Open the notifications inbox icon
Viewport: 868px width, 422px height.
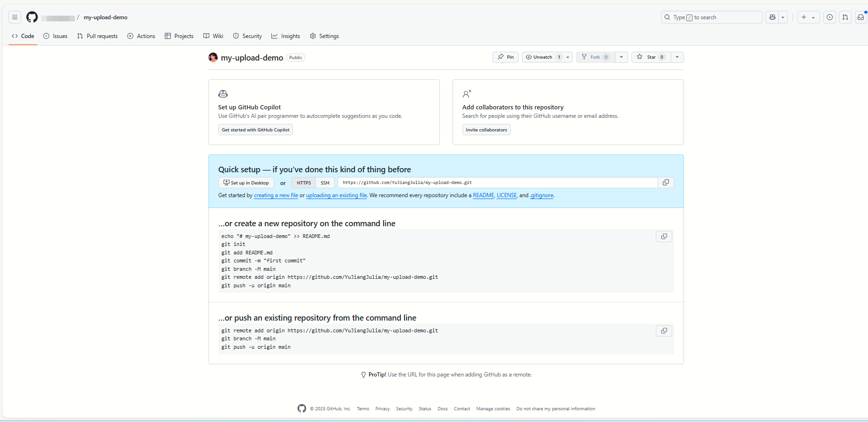pos(861,17)
